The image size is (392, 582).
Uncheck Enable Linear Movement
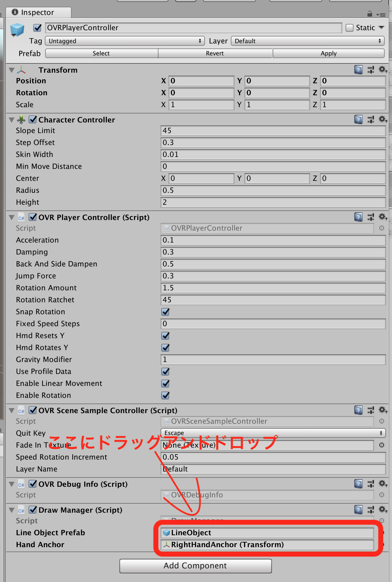[x=165, y=383]
